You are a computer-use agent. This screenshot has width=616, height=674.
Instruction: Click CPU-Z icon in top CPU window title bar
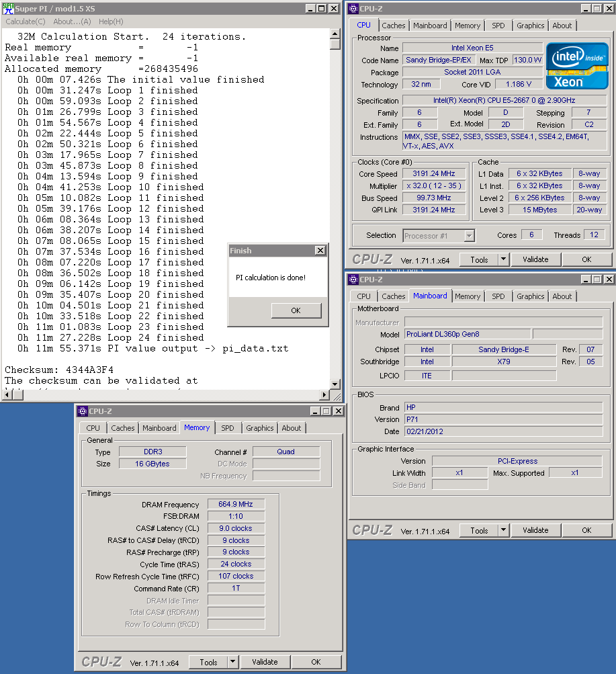point(353,9)
